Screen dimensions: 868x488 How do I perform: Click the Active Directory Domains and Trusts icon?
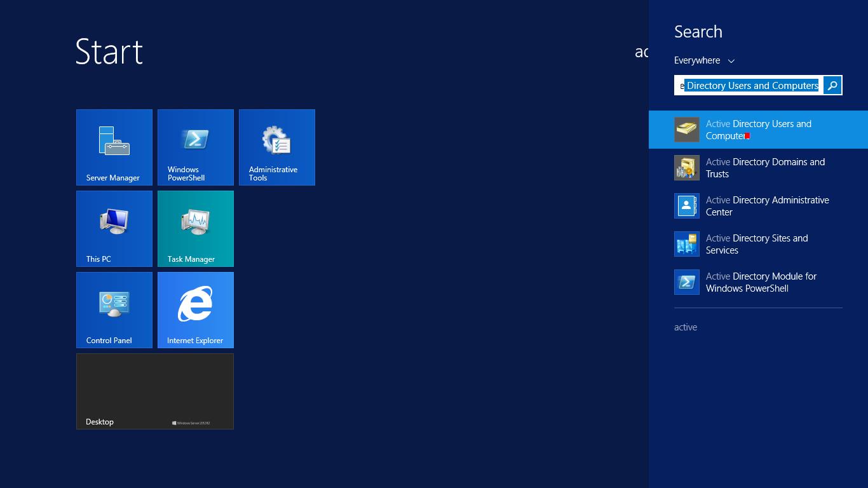pyautogui.click(x=687, y=168)
